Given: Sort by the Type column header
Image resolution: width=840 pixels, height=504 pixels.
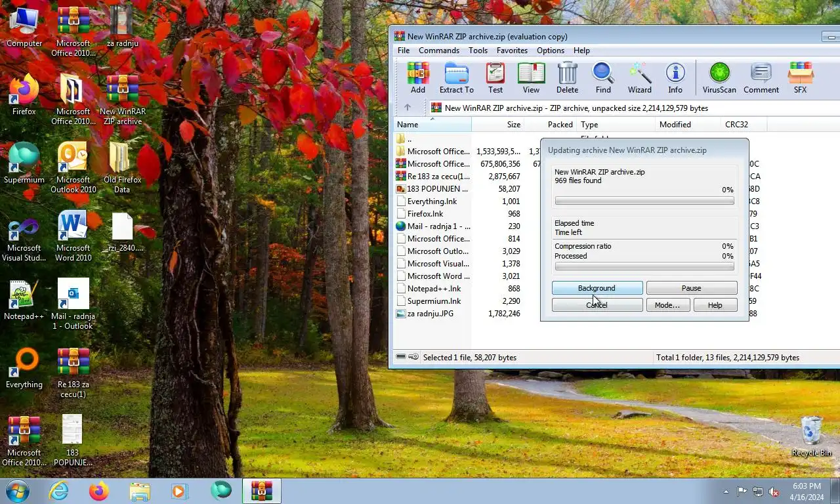Looking at the screenshot, I should [x=616, y=124].
